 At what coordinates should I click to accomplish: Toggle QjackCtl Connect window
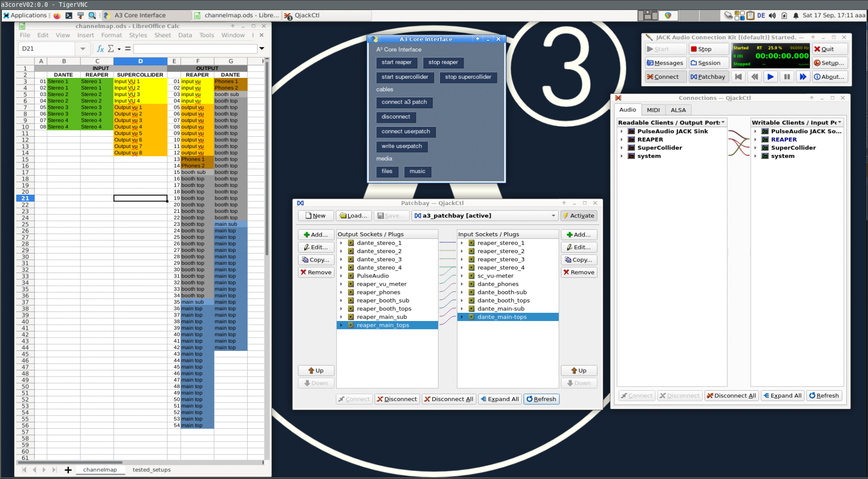[665, 77]
